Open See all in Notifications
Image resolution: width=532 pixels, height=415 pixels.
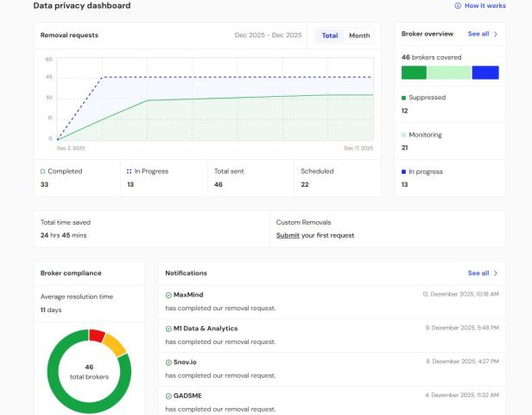478,273
